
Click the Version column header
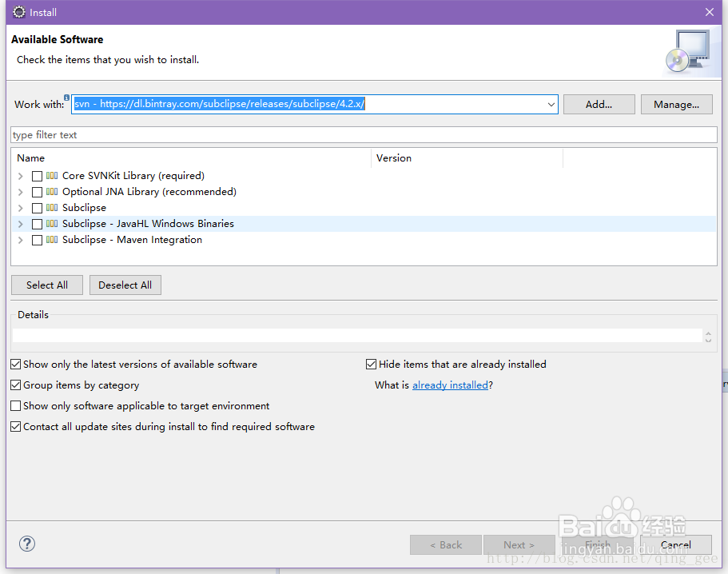click(x=467, y=158)
